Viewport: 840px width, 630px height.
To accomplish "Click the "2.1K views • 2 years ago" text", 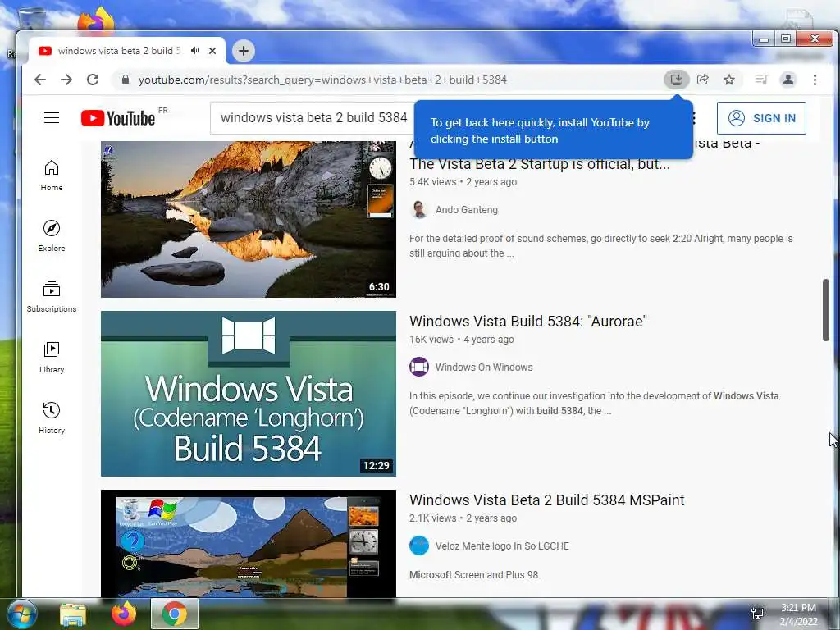I will click(x=463, y=518).
